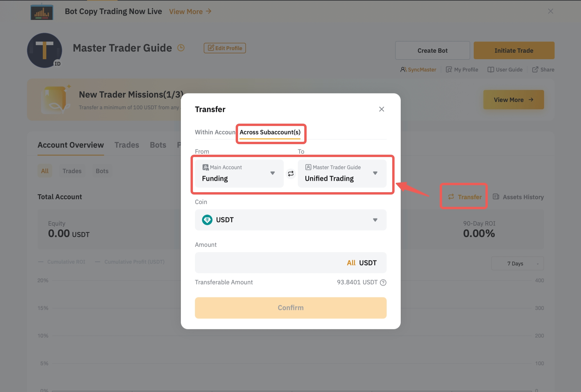Click the clock icon beside Master Trader Guide

tap(181, 48)
